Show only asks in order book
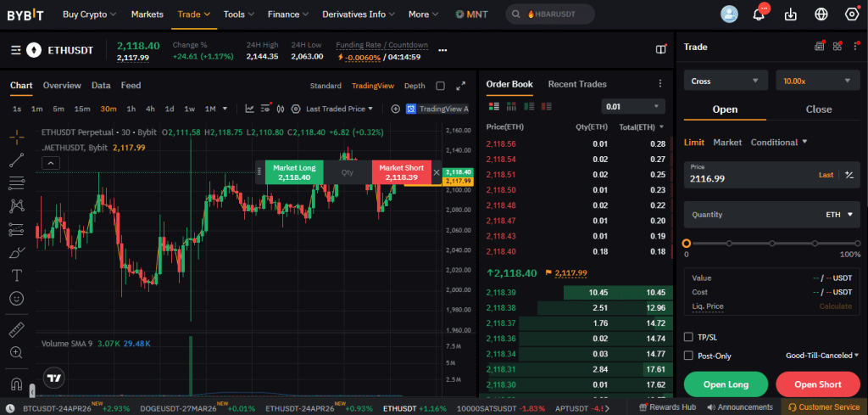 click(547, 106)
